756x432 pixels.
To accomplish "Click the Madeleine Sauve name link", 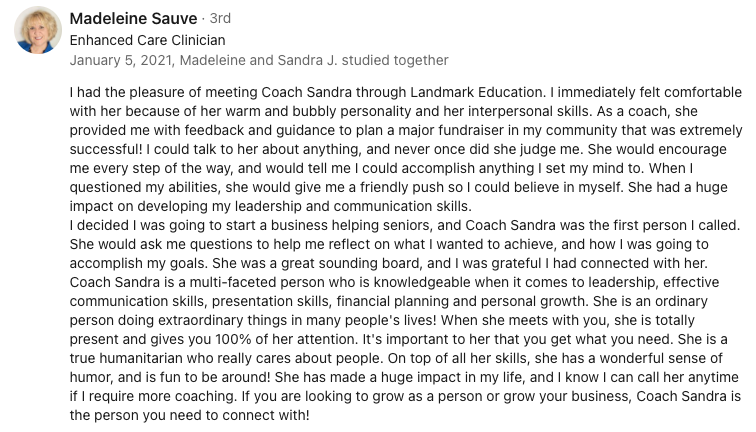I will [134, 18].
